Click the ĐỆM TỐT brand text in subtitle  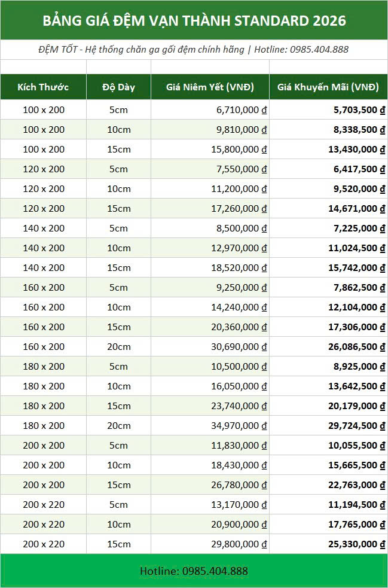coord(58,50)
